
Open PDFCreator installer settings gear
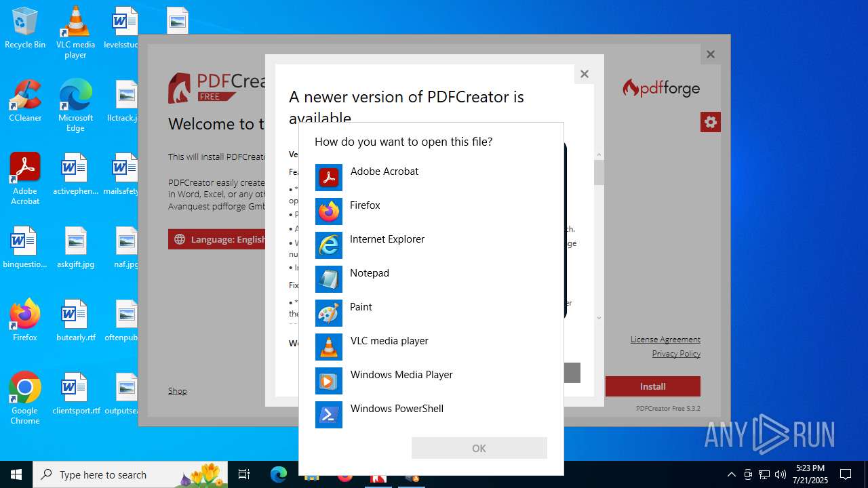[x=711, y=122]
